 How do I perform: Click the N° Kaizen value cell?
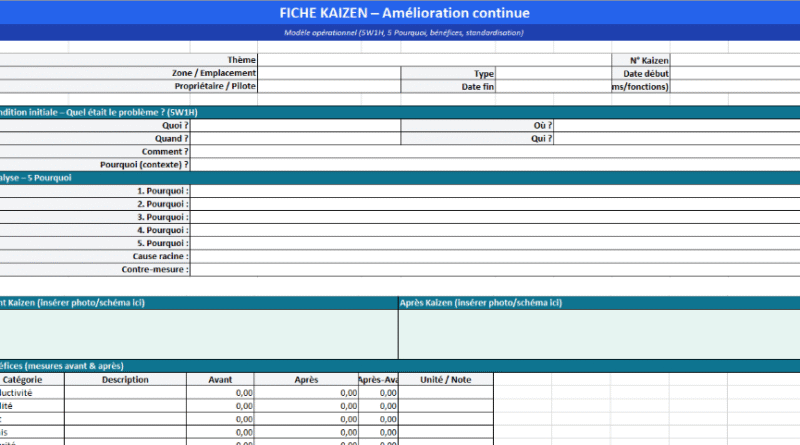click(x=735, y=60)
